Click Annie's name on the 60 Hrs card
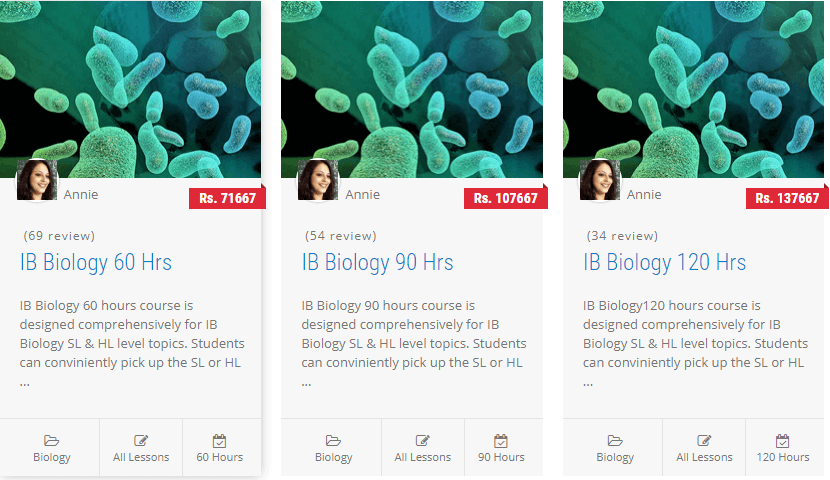The height and width of the screenshot is (480, 830). [81, 195]
